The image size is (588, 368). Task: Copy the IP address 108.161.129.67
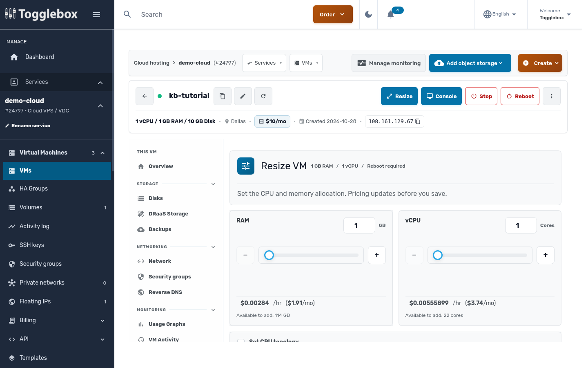coord(418,121)
